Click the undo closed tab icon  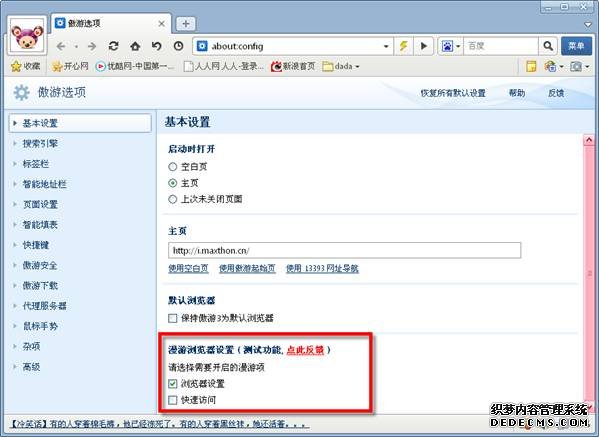[157, 46]
